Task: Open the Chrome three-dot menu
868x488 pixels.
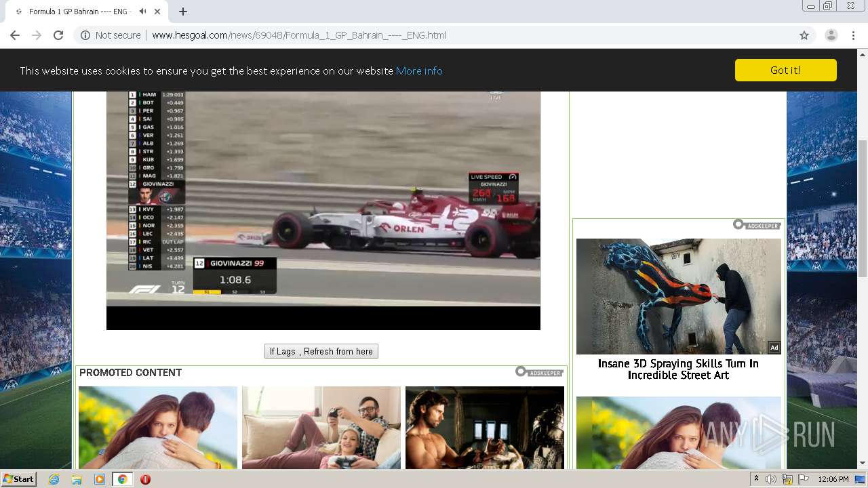Action: pos(853,35)
